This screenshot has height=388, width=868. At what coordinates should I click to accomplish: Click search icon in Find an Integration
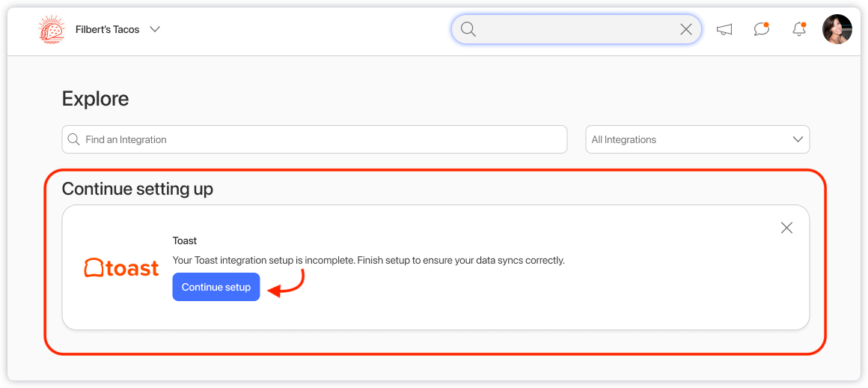pos(74,139)
